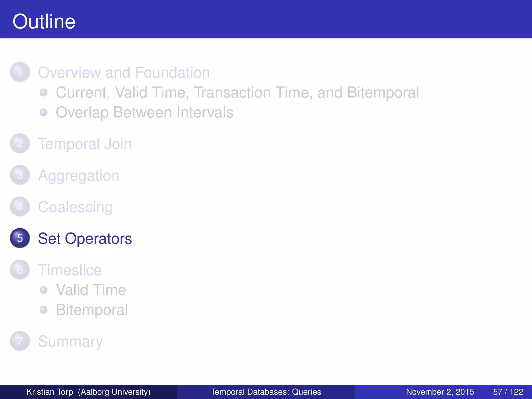Go to the Temporal Join section
The width and height of the screenshot is (532, 399).
coord(85,144)
